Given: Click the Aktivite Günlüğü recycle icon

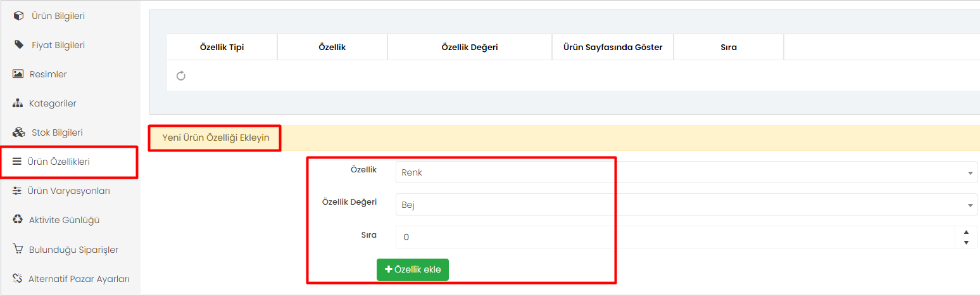Looking at the screenshot, I should pyautogui.click(x=18, y=220).
